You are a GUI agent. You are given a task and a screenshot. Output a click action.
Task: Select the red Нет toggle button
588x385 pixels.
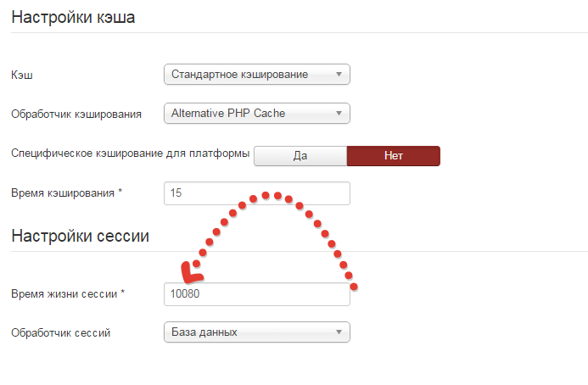(393, 156)
